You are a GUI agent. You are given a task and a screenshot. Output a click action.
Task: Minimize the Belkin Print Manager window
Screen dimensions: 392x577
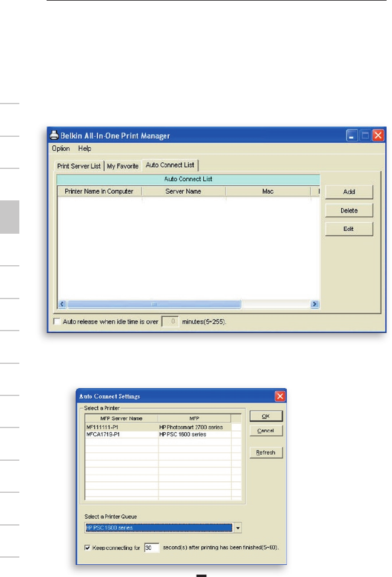click(351, 136)
